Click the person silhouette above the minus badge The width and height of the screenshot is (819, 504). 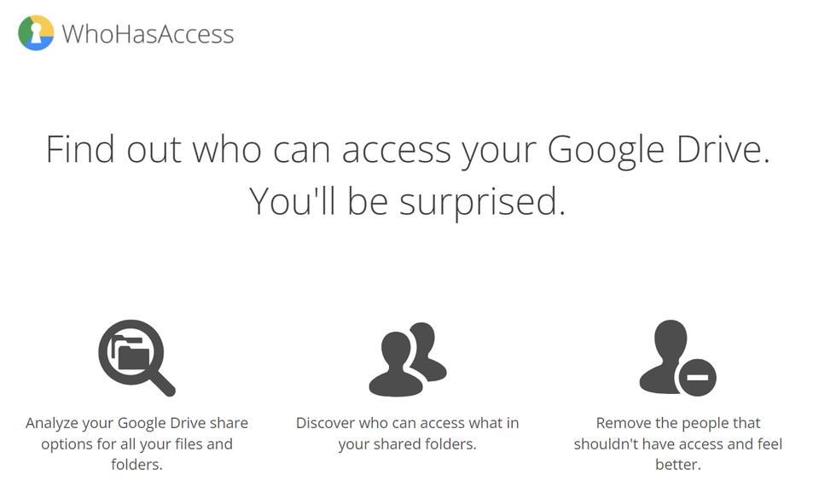click(665, 356)
